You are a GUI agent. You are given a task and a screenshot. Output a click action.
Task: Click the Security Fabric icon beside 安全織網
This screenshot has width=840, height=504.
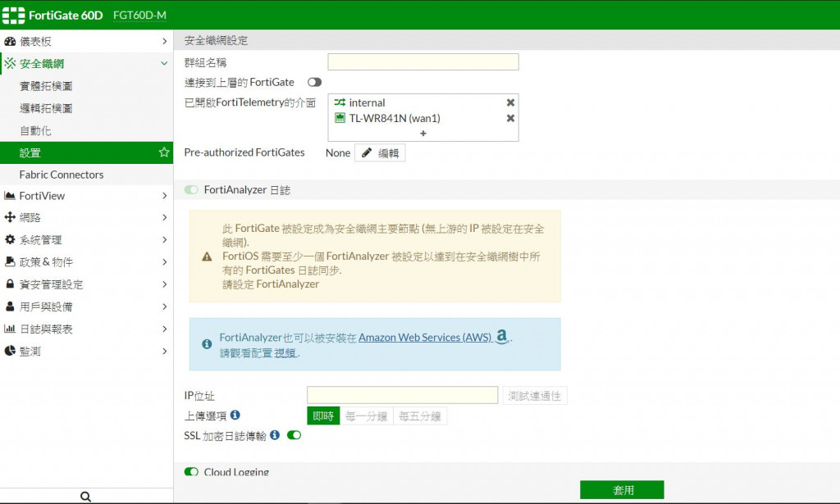10,64
